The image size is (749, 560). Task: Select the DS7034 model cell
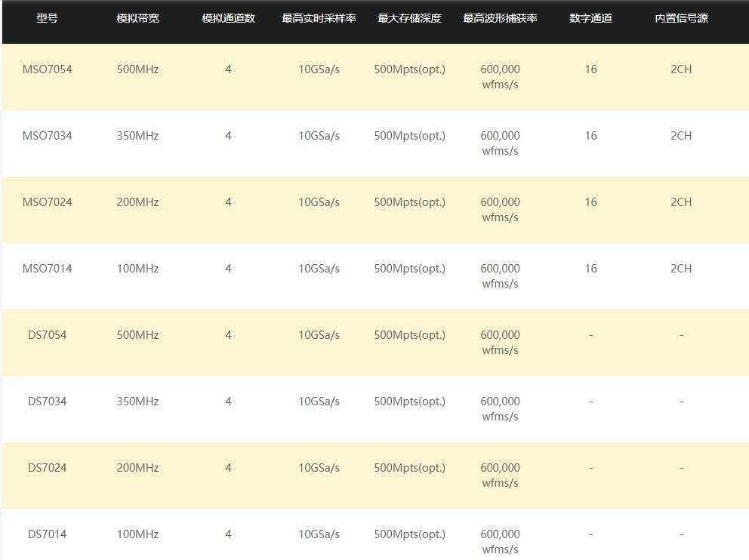point(48,401)
